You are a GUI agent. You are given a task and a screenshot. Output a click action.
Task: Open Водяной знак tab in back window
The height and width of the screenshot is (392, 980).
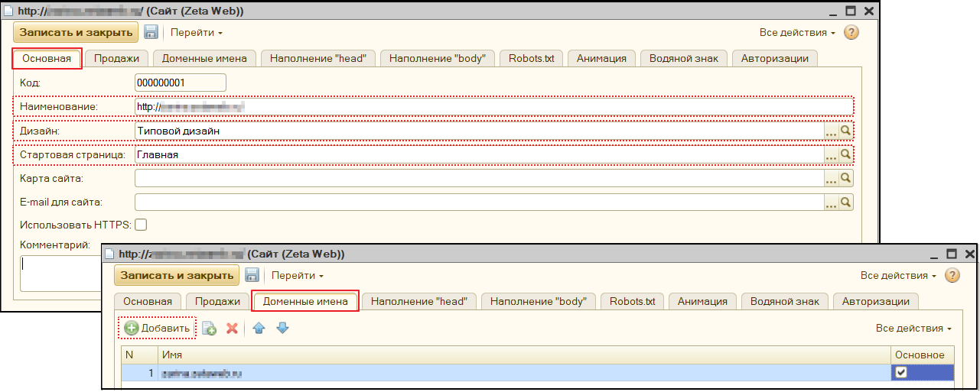pos(682,59)
